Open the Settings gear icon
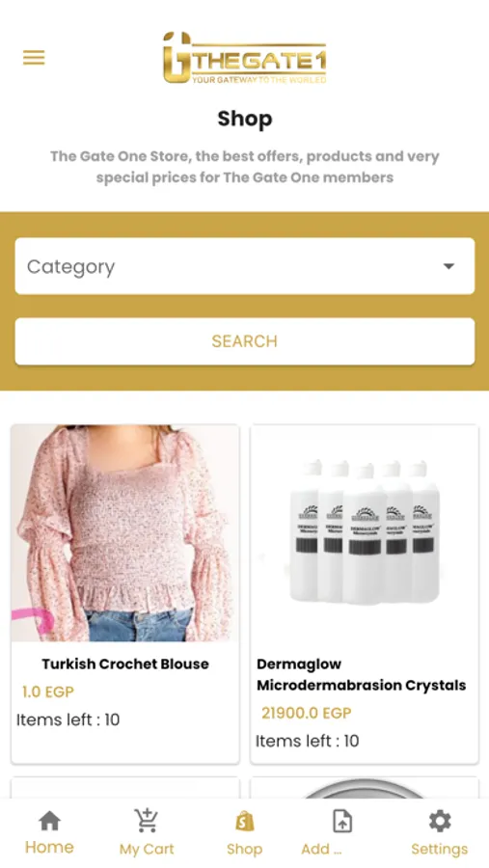489x868 pixels. pos(440,821)
